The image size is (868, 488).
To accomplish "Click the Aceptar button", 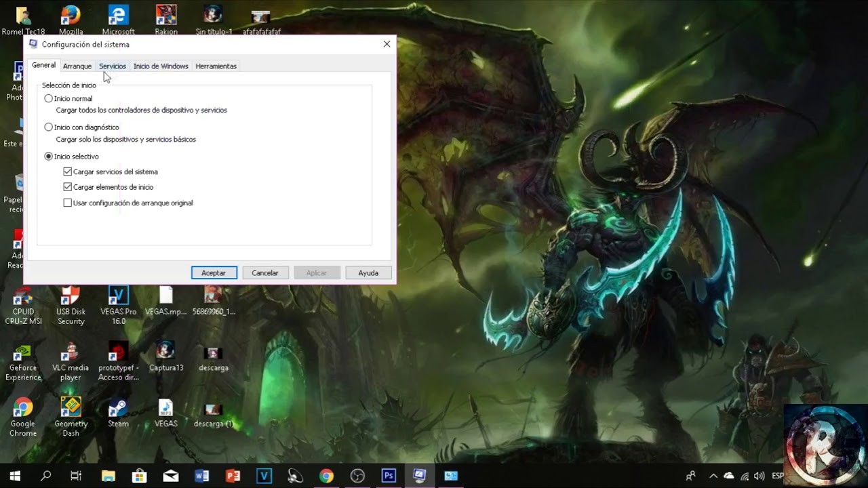I will coord(214,272).
